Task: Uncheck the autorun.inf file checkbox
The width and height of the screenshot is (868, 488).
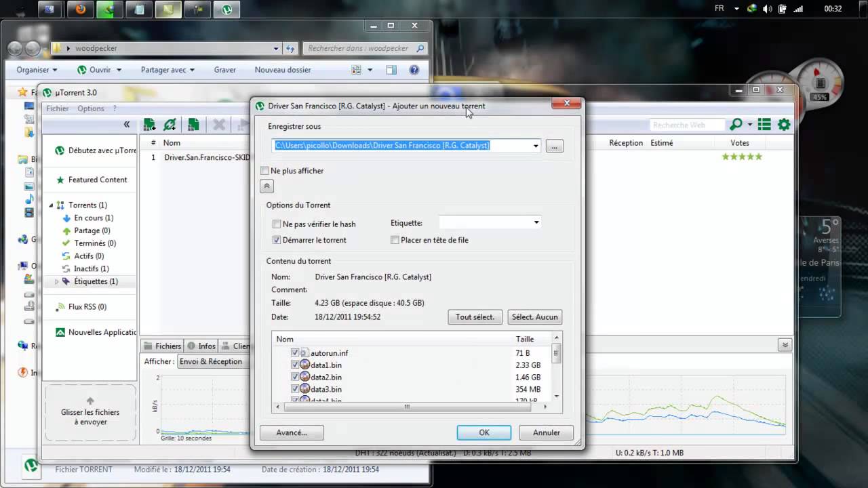Action: [295, 353]
